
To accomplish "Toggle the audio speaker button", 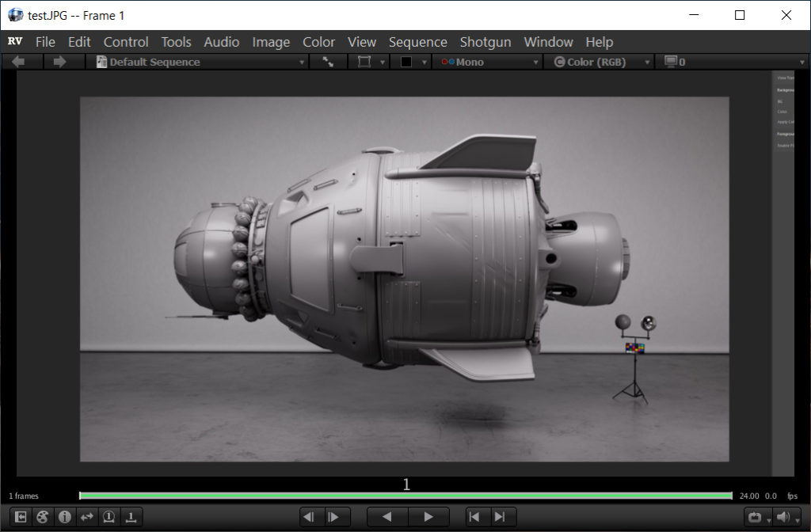I will pos(783,517).
